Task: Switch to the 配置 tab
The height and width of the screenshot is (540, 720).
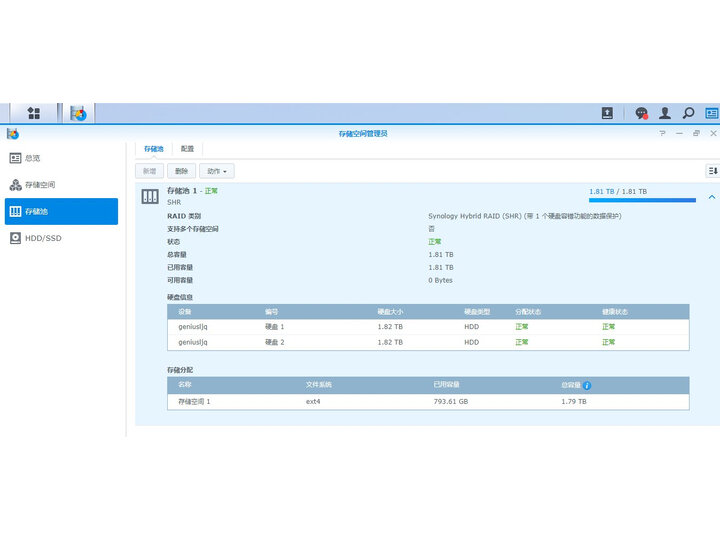Action: [x=188, y=148]
